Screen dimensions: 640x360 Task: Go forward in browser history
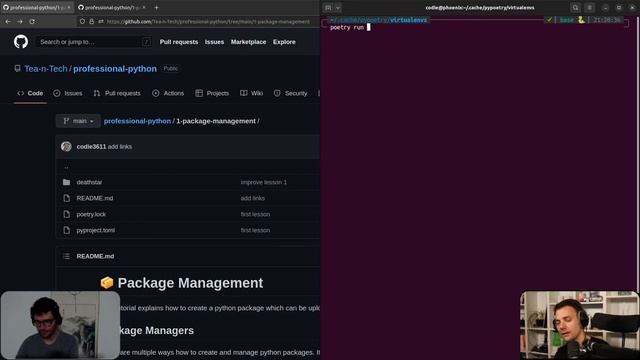pyautogui.click(x=20, y=22)
